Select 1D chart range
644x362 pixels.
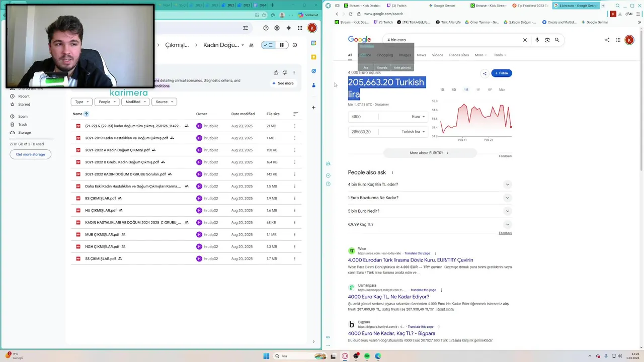click(x=442, y=89)
